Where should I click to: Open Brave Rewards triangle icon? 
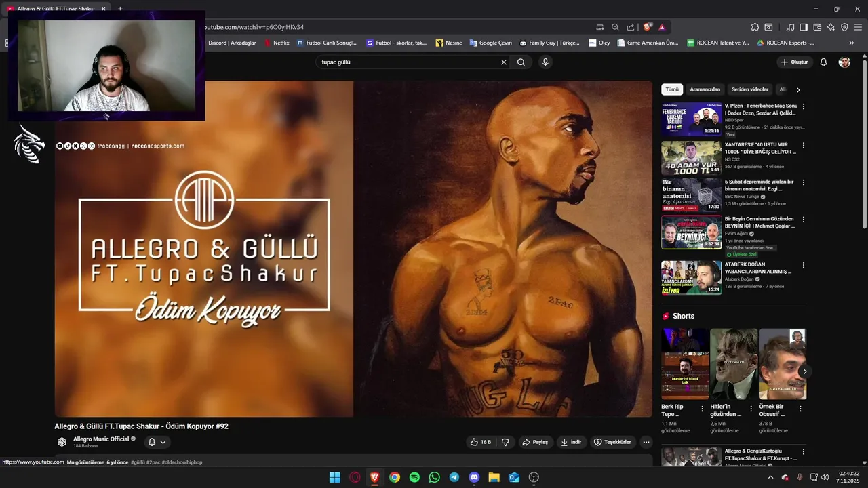click(x=662, y=27)
